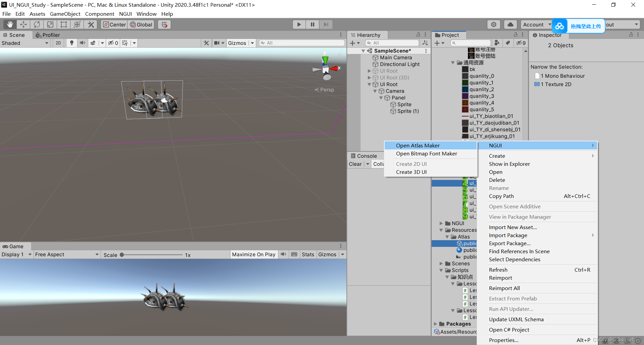Screen dimensions: 644x345
Task: Select the combined Transform tool
Action: [77, 24]
